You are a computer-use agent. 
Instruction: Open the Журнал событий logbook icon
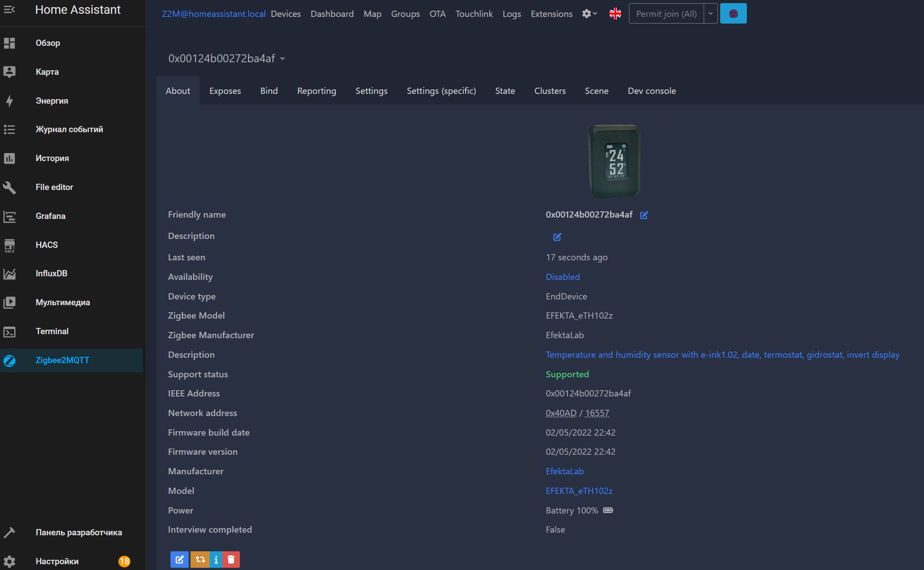9,129
